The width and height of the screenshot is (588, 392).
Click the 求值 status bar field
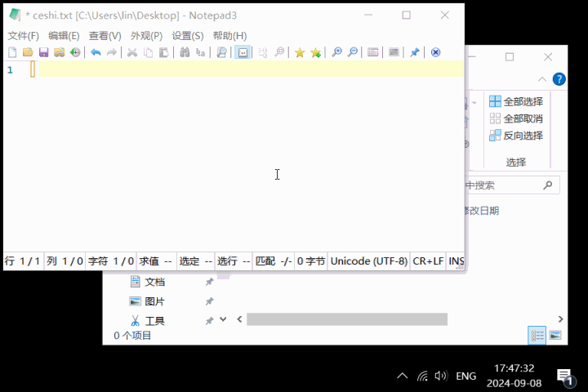pos(156,261)
